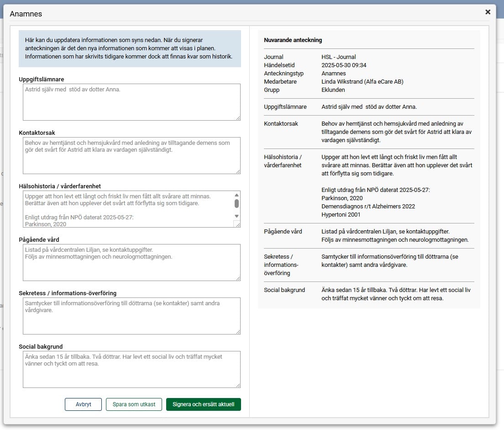Save the note via Spara som utkast
The width and height of the screenshot is (504, 430).
[134, 404]
